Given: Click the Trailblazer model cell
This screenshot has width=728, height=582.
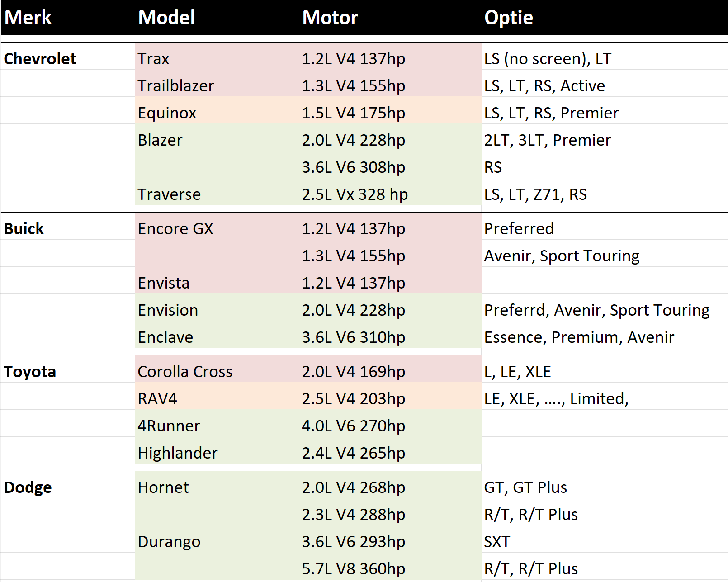Looking at the screenshot, I should [x=176, y=86].
